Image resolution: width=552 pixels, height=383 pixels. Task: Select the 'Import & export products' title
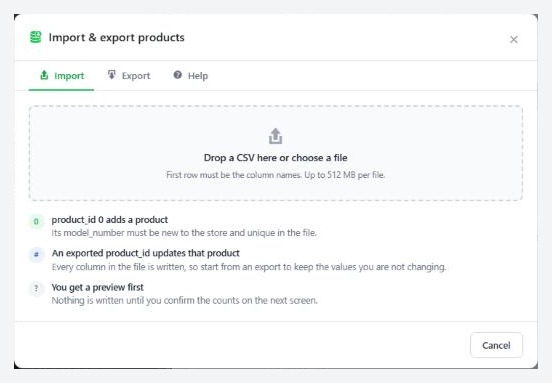pyautogui.click(x=117, y=37)
